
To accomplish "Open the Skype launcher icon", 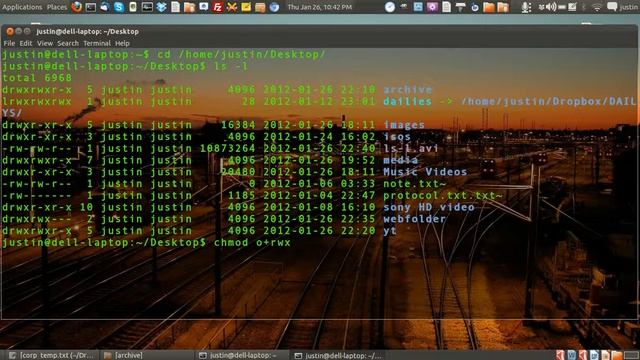I will pos(119,7).
